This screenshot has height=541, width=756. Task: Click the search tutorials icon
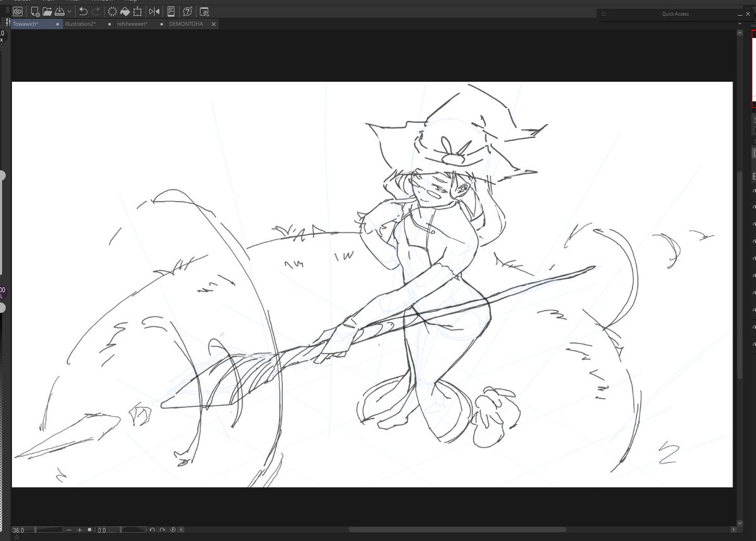(204, 11)
